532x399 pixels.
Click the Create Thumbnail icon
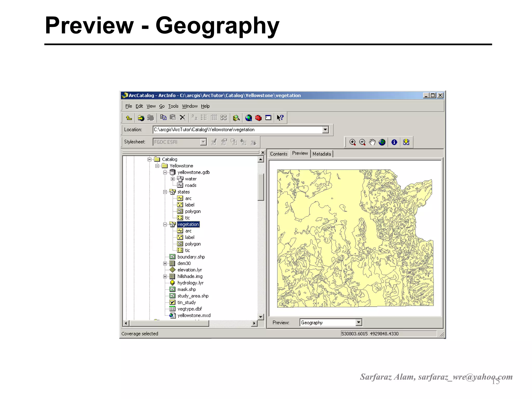click(406, 142)
